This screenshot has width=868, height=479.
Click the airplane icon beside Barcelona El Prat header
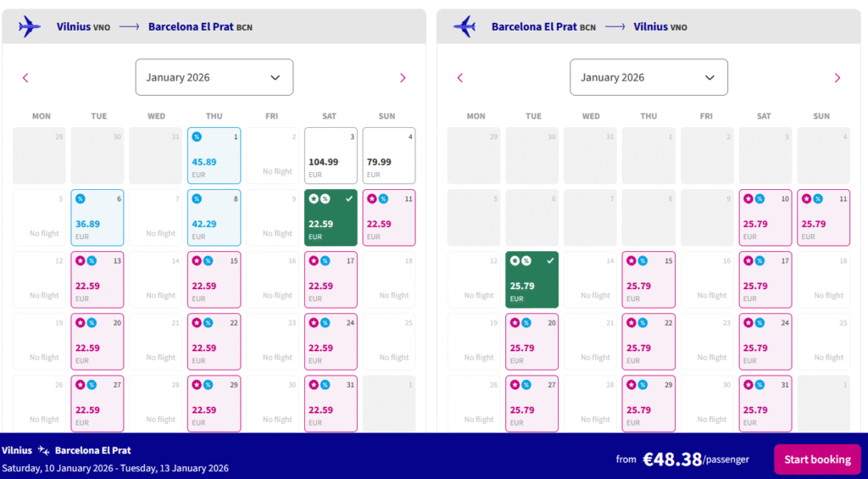click(465, 26)
